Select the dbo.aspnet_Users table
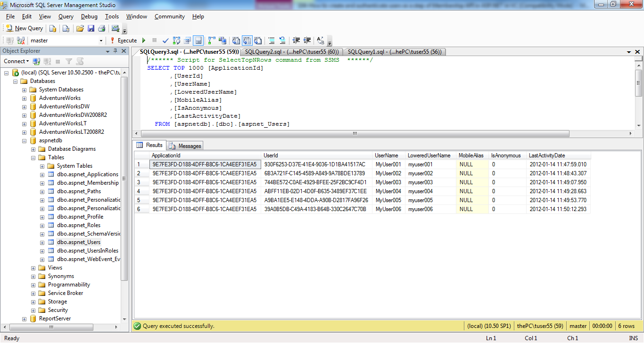Image resolution: width=644 pixels, height=343 pixels. (x=79, y=242)
